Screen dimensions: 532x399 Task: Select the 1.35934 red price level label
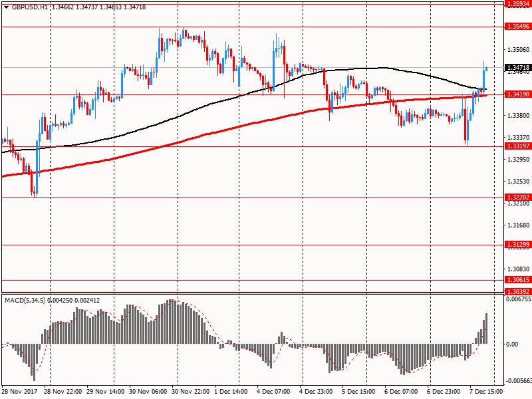point(518,4)
